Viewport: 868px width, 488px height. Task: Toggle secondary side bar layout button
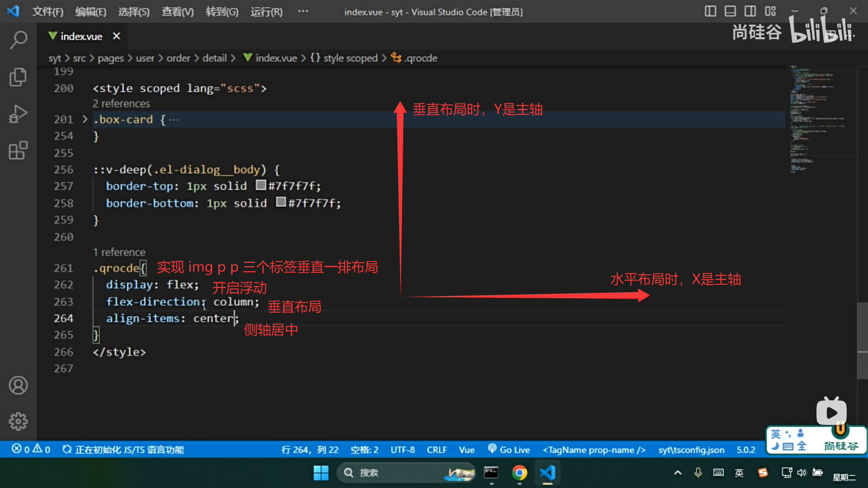click(750, 11)
